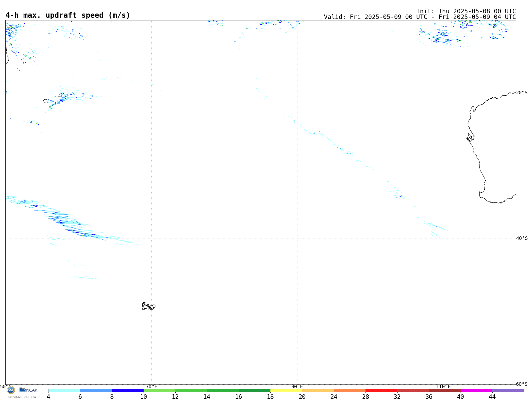This screenshot has height=400, width=532.
Task: Click the Shark Bay indentation on the Australian coast
Action: (x=470, y=137)
